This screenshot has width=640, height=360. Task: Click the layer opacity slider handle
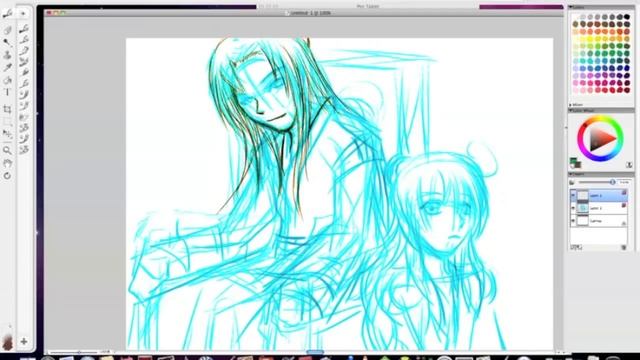[x=612, y=182]
